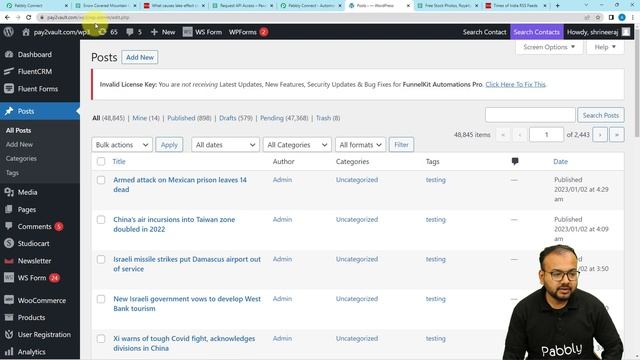Screen dimensions: 640x360
Task: Sort by the comments bubble column icon
Action: coord(515,162)
